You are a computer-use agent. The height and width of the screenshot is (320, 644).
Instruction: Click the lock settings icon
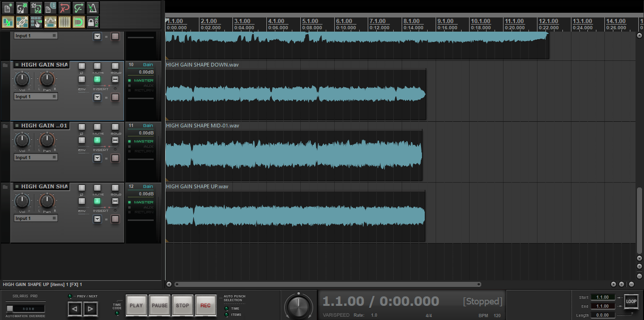tap(93, 22)
